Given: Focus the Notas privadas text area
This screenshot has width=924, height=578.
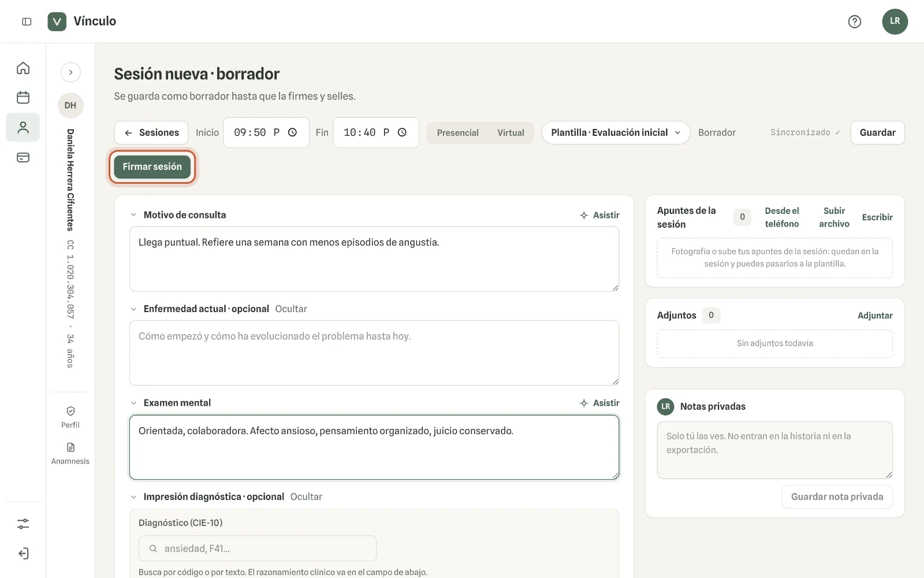Looking at the screenshot, I should [774, 450].
